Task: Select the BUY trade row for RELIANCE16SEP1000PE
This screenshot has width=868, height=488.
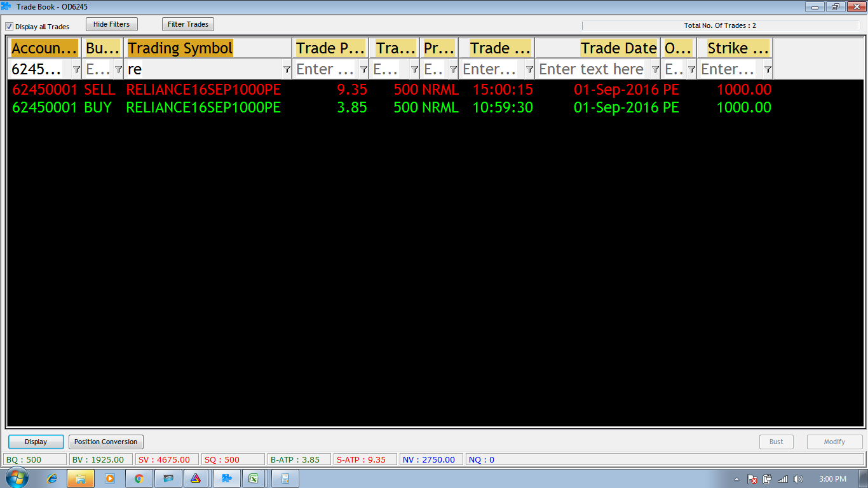Action: tap(391, 107)
